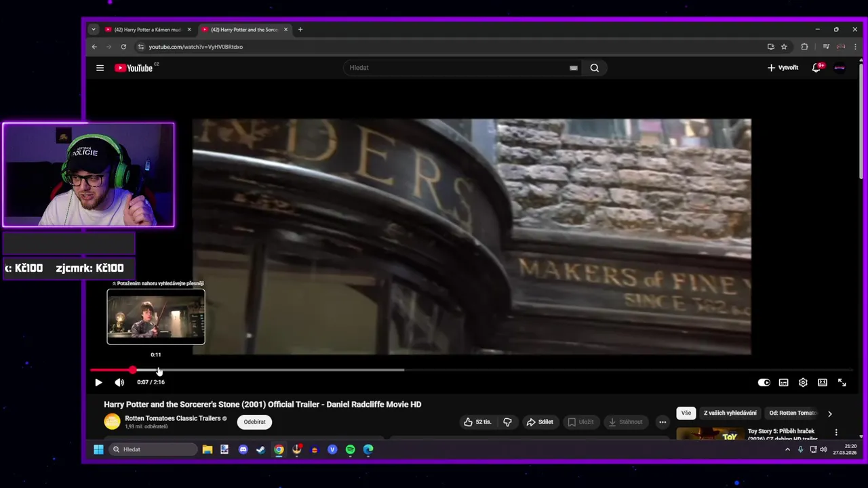868x488 pixels.
Task: Click taskbar Hledat search box
Action: click(154, 449)
